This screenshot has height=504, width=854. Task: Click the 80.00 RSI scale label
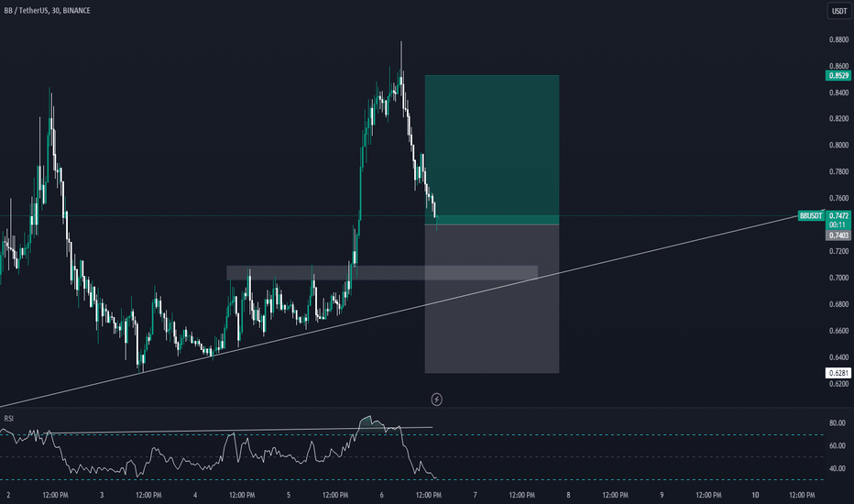coord(838,422)
